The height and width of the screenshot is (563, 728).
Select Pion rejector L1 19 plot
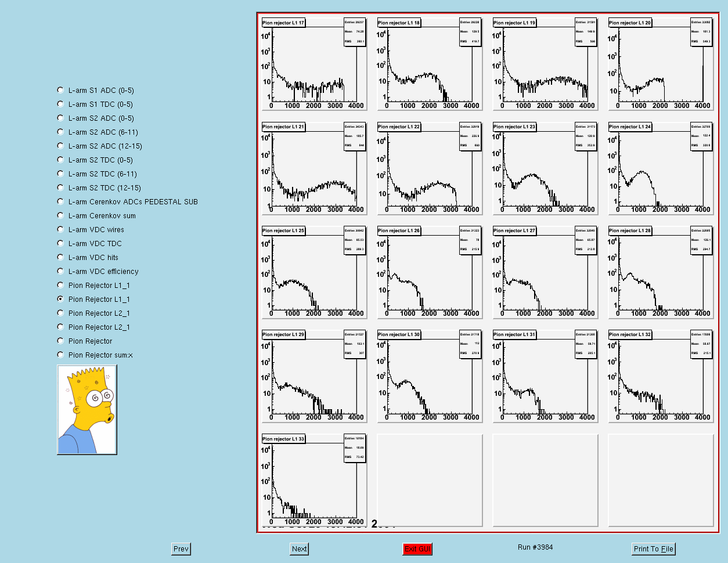point(545,64)
